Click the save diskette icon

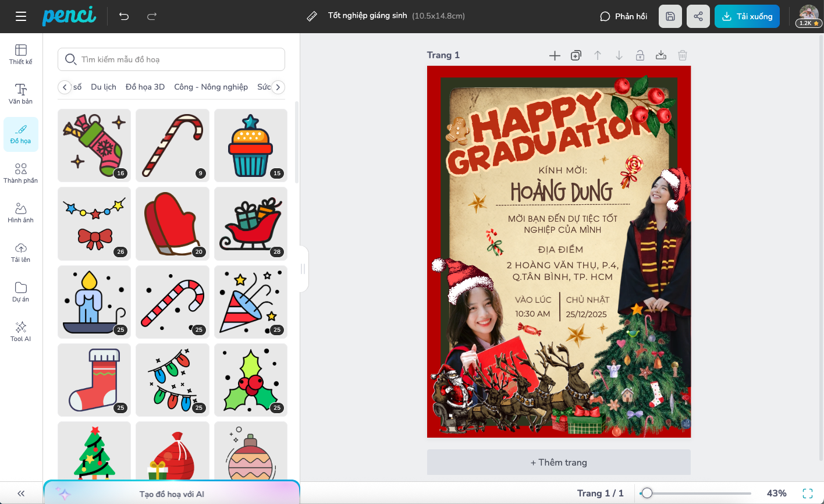click(x=670, y=16)
